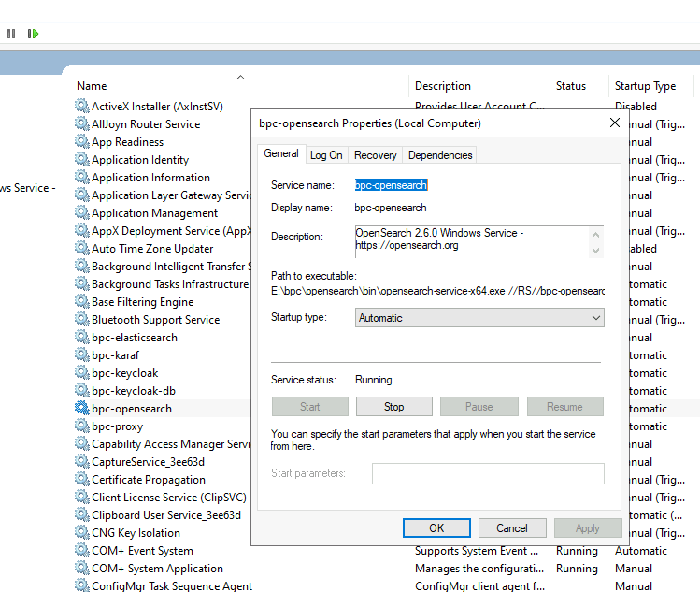Click the disabled Pause button

479,407
